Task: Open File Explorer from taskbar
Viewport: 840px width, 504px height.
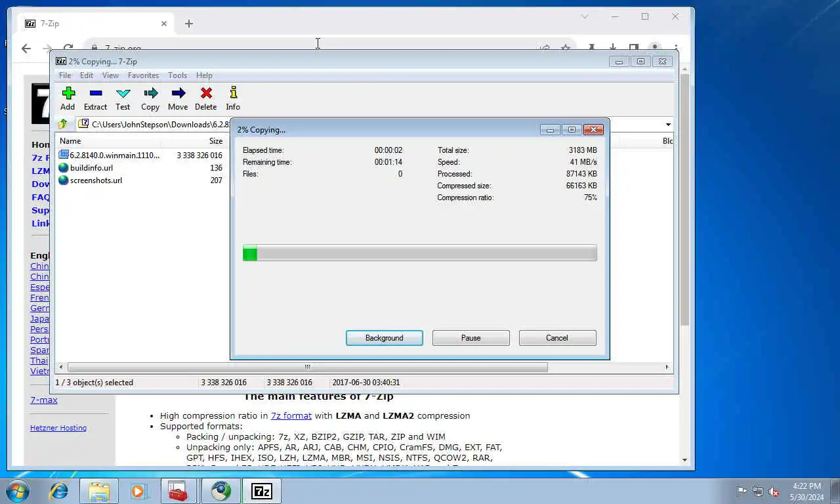Action: (99, 491)
